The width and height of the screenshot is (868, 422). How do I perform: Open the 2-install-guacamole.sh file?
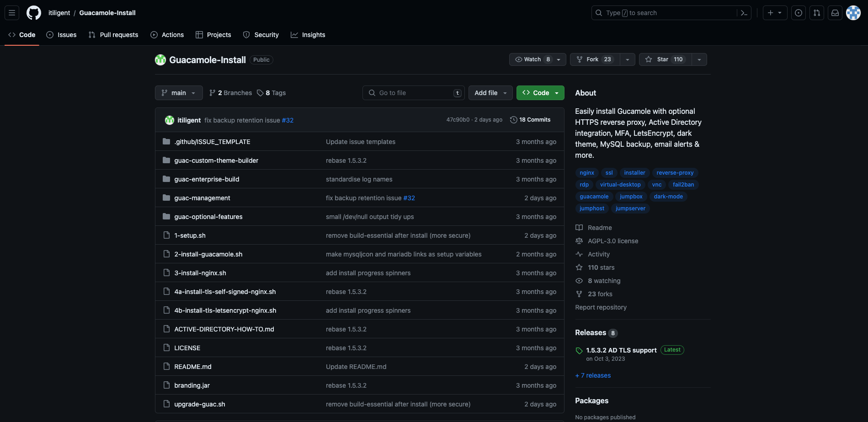point(208,254)
